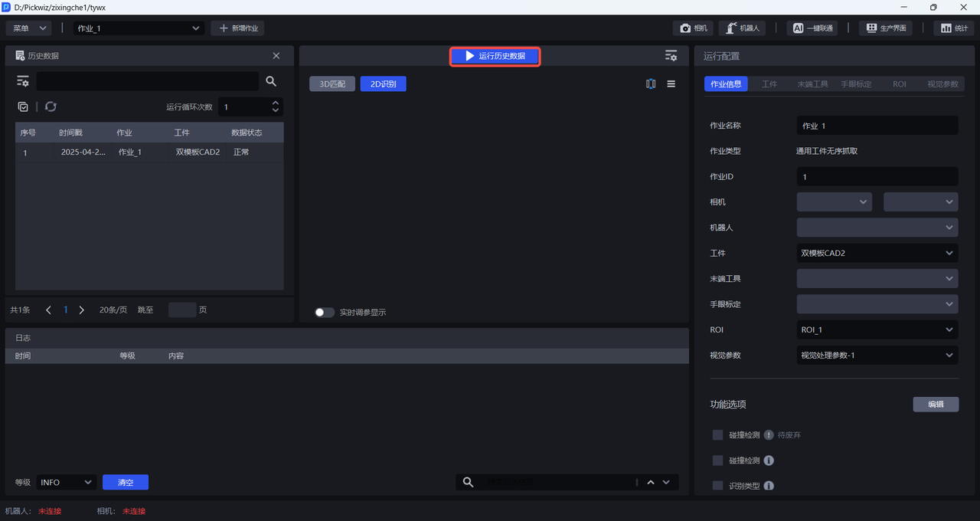Expand the 工件 dropdown showing 双模板CAD2
The image size is (980, 521).
(877, 253)
